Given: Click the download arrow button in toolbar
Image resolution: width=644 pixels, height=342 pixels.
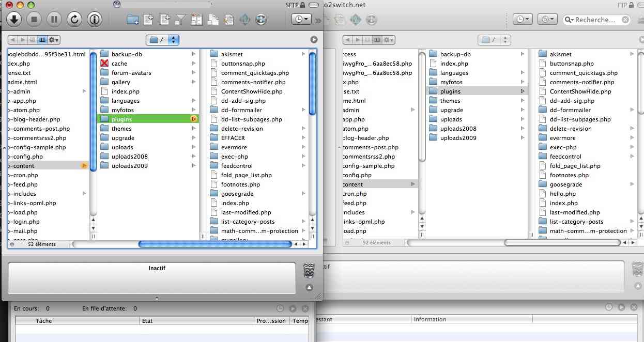Looking at the screenshot, I should coord(14,20).
